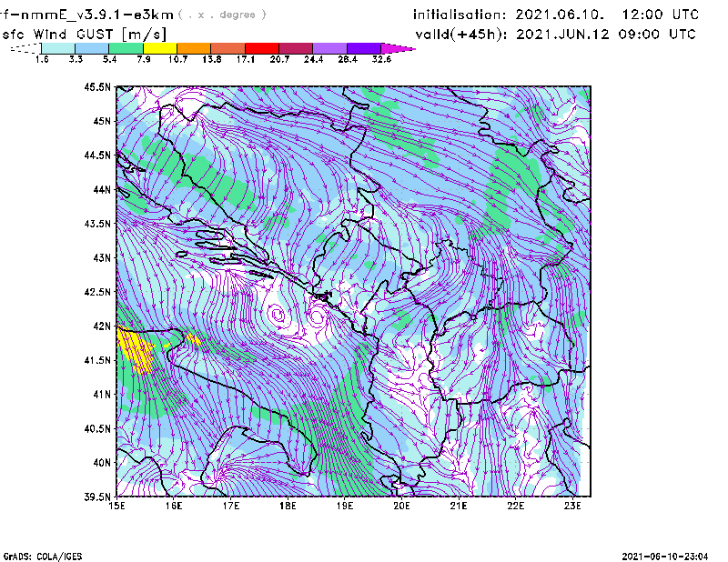This screenshot has height=562, width=728.
Task: Click the salmon legend swatch (13.8–17.1)
Action: click(228, 48)
